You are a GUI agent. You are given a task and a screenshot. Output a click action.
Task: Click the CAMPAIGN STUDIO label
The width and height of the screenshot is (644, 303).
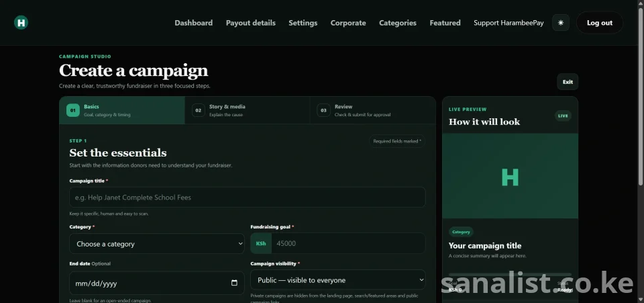coord(85,56)
